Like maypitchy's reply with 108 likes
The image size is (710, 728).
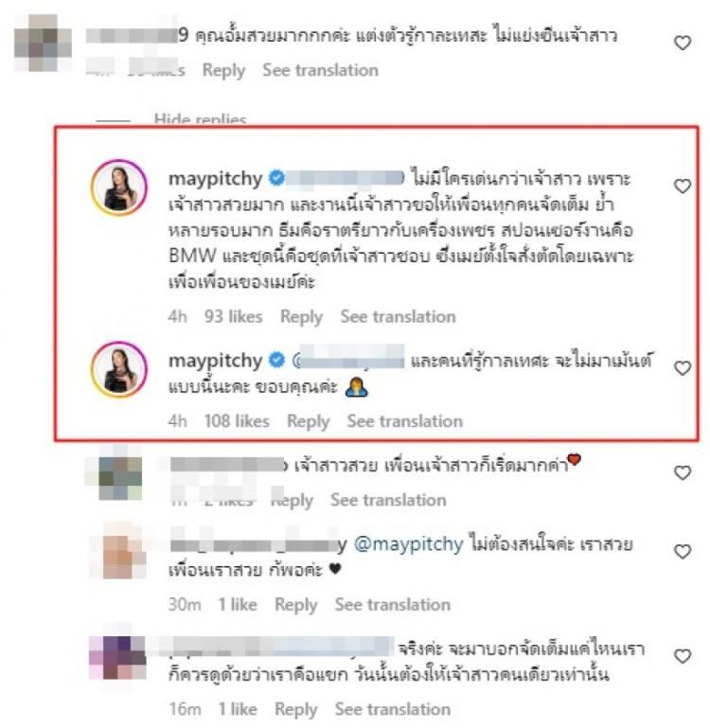pos(683,368)
